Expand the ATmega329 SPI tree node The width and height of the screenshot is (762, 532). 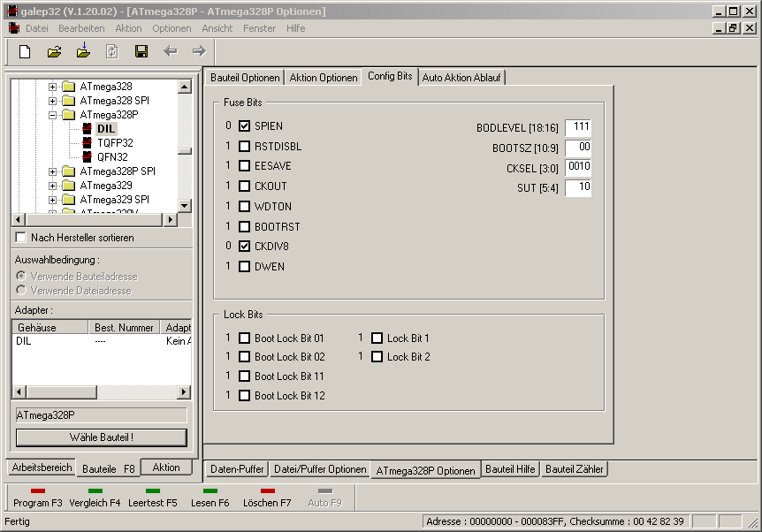tap(52, 200)
